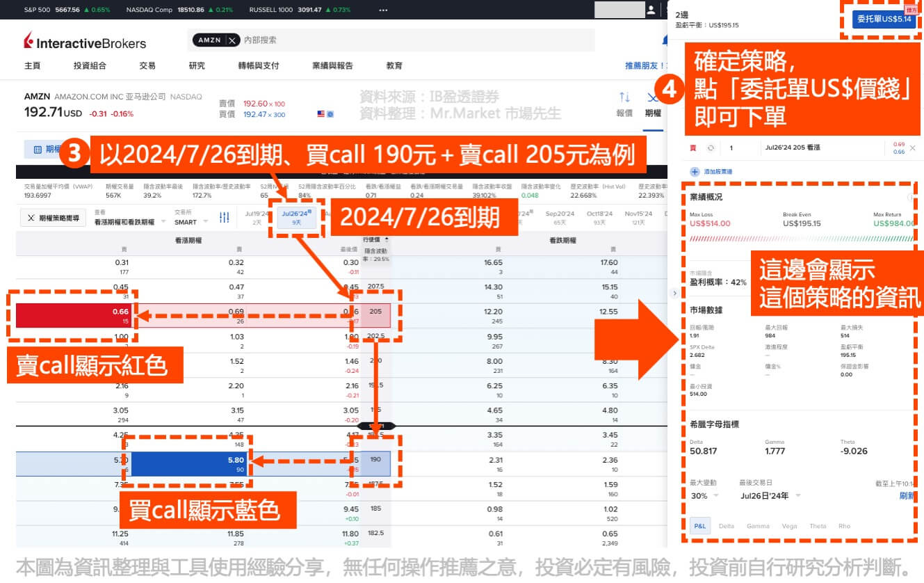This screenshot has height=583, width=924.
Task: Click the leg swap cycle icon
Action: point(711,148)
